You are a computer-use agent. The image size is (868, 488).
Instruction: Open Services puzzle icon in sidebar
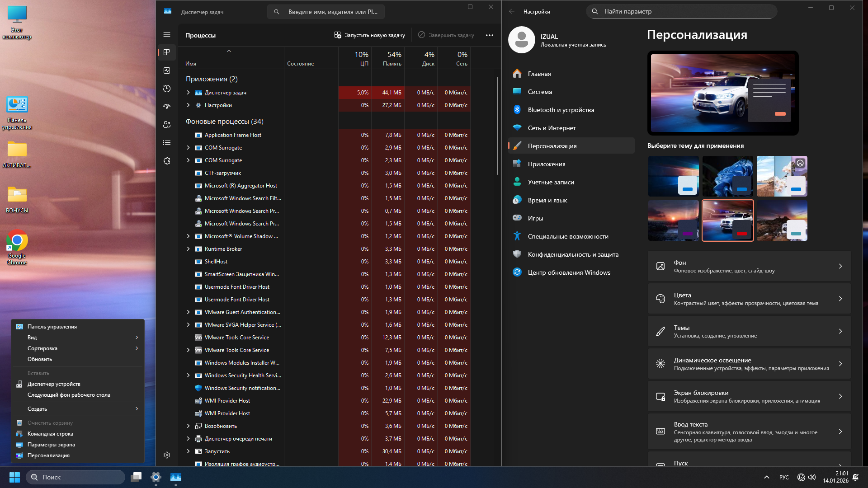(x=167, y=161)
